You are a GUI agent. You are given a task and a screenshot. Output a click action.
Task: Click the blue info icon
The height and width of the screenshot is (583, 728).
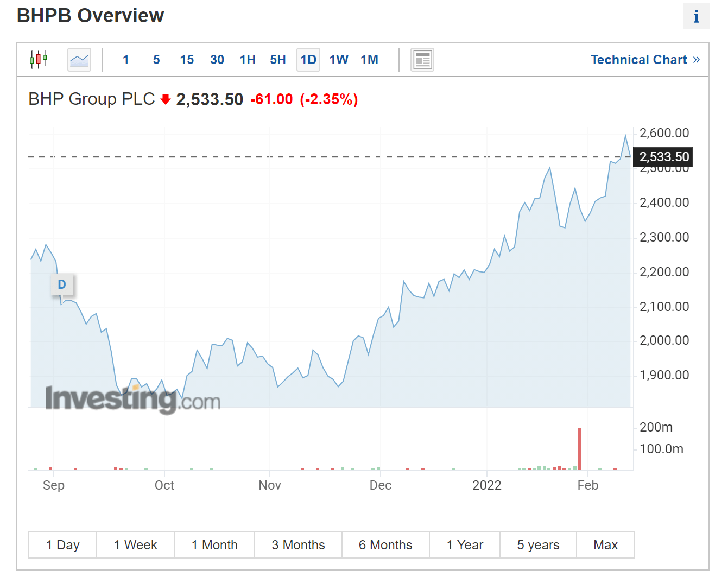[696, 17]
